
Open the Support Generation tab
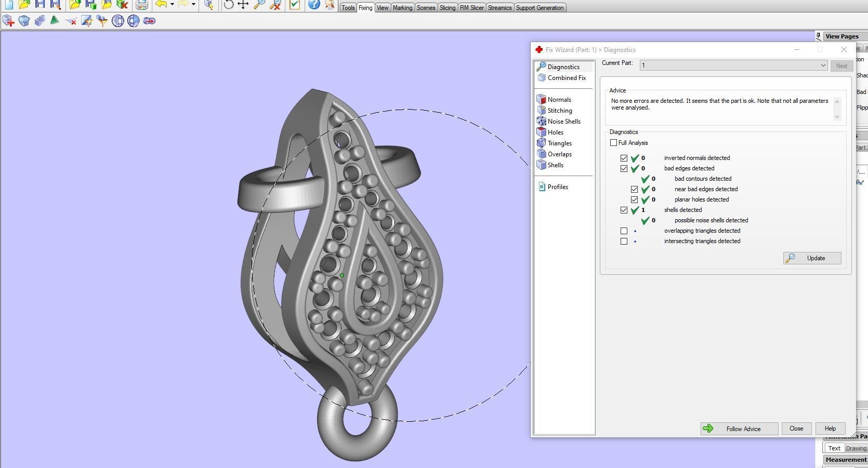[540, 8]
